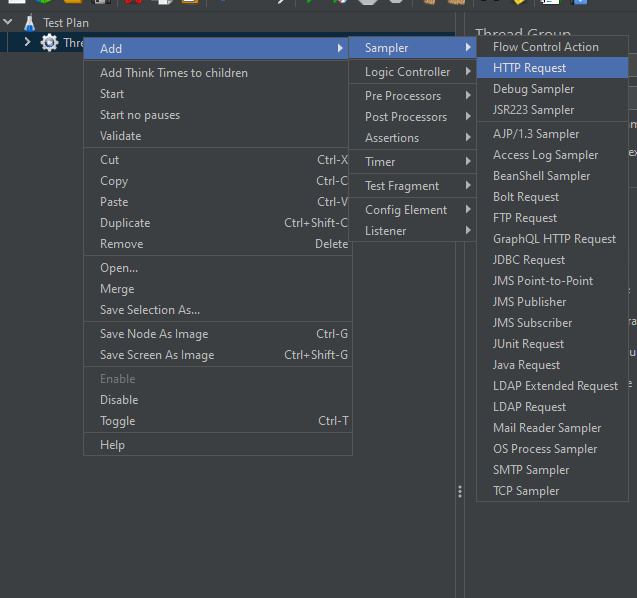Open the Post Processors submenu
This screenshot has width=637, height=598.
point(412,117)
